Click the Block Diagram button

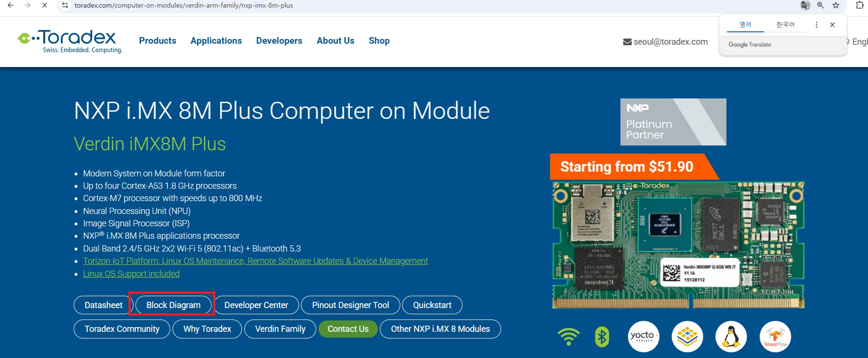point(173,305)
